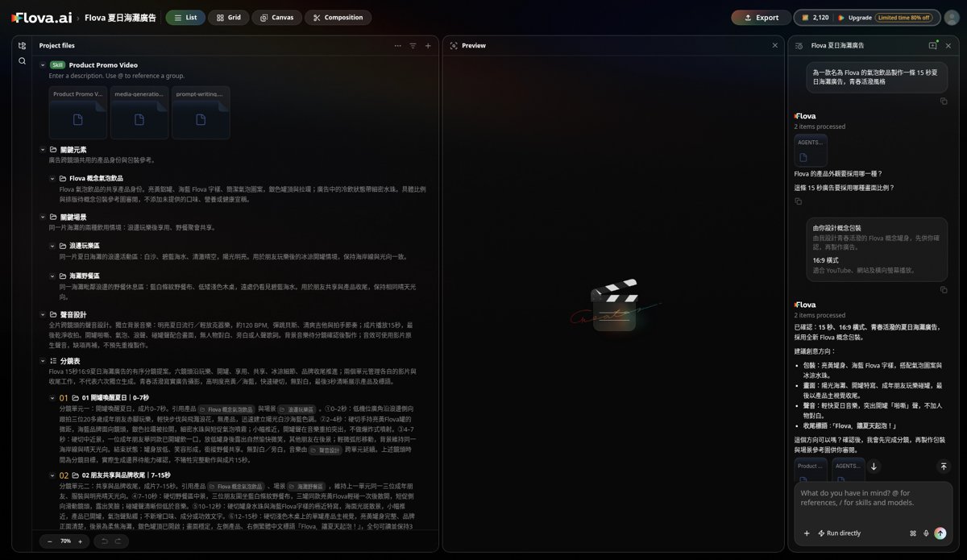The height and width of the screenshot is (560, 967).
Task: Activate microphone voice input
Action: coord(926,533)
